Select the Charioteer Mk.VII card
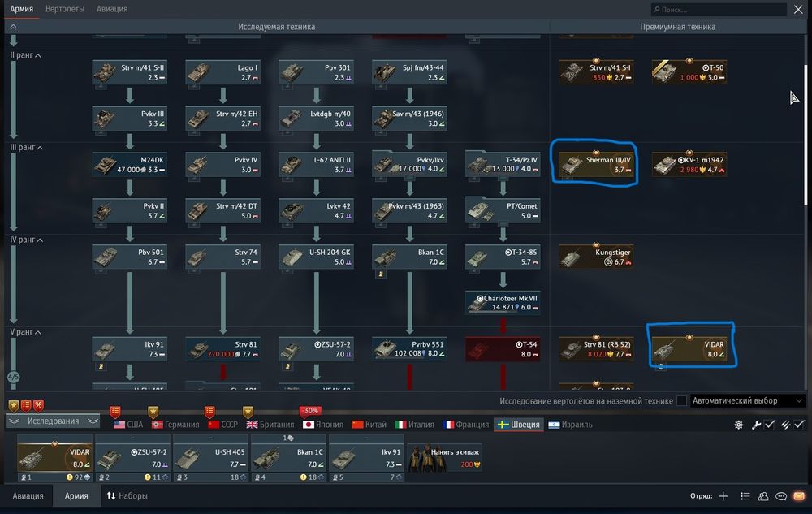This screenshot has width=812, height=514. pyautogui.click(x=503, y=303)
